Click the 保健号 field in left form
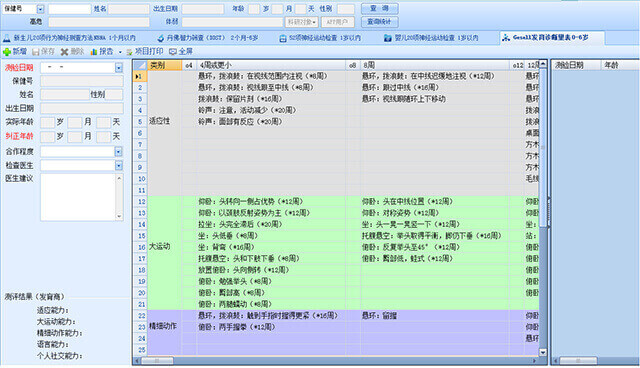 (82, 81)
